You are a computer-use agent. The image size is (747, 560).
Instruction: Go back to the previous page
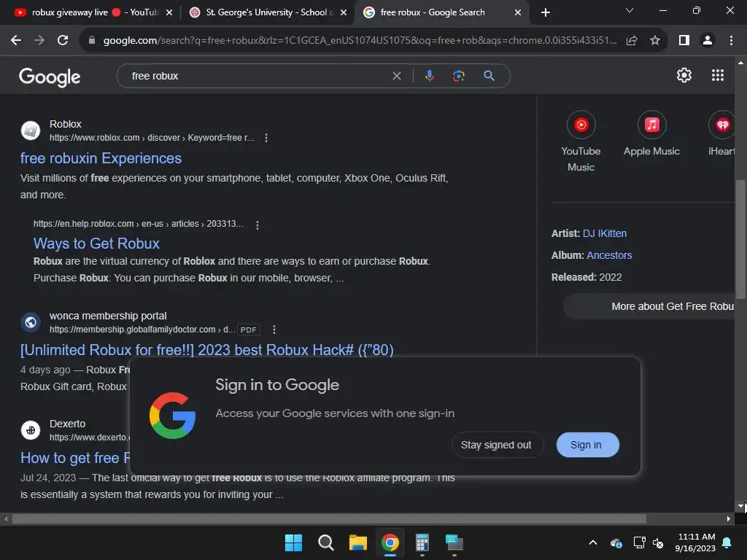16,41
